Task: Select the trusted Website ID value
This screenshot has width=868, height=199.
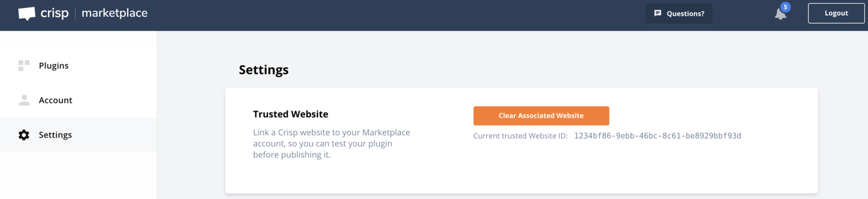Action: click(x=658, y=136)
